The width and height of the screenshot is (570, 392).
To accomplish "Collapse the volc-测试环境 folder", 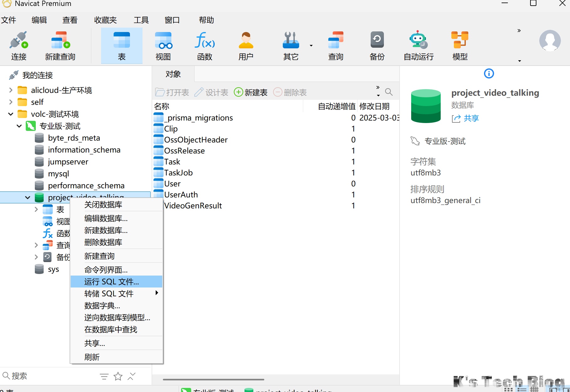I will click(x=11, y=114).
